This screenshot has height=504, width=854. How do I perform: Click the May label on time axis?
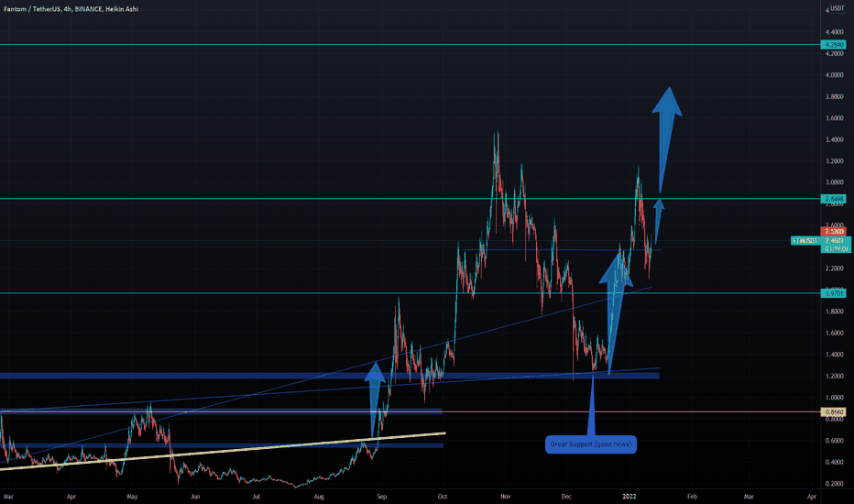(132, 497)
